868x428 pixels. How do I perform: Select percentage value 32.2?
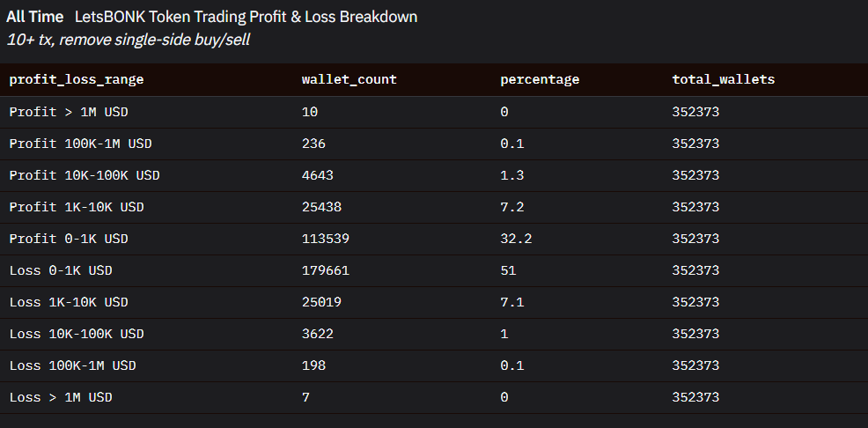516,239
